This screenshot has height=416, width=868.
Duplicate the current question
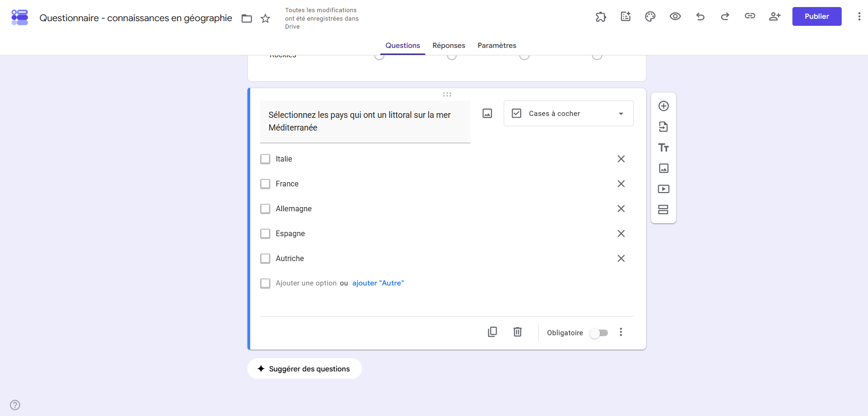click(x=492, y=332)
